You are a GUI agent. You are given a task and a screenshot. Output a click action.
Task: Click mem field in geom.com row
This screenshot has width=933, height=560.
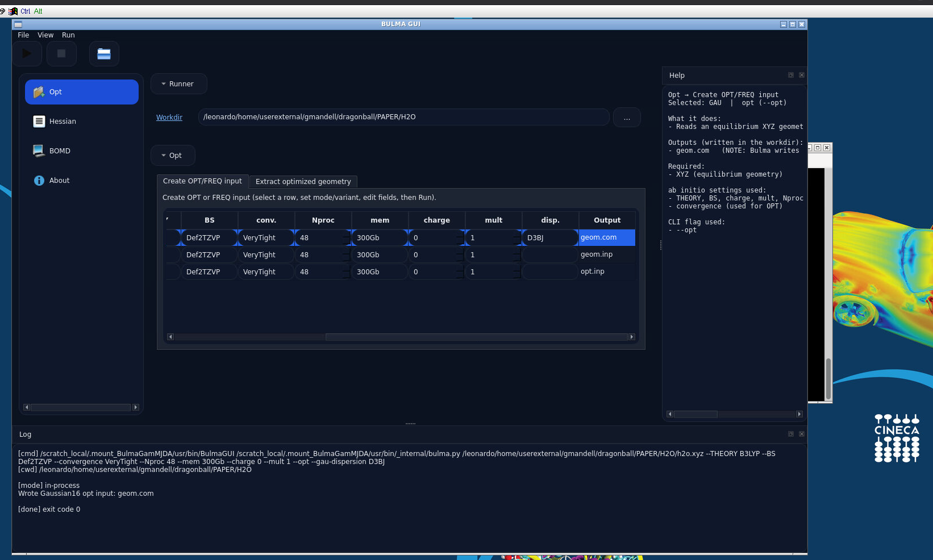380,238
